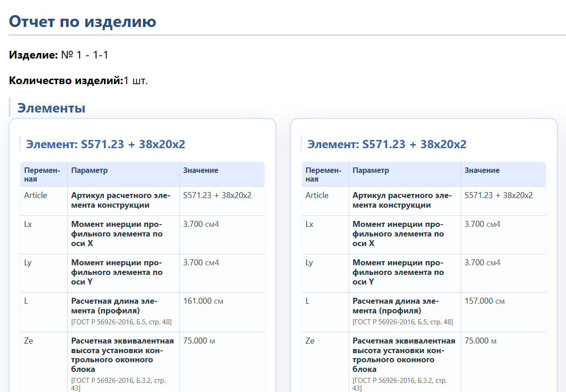This screenshot has width=566, height=392.
Task: Select the "Article" variable cell in left table
Action: click(x=35, y=195)
